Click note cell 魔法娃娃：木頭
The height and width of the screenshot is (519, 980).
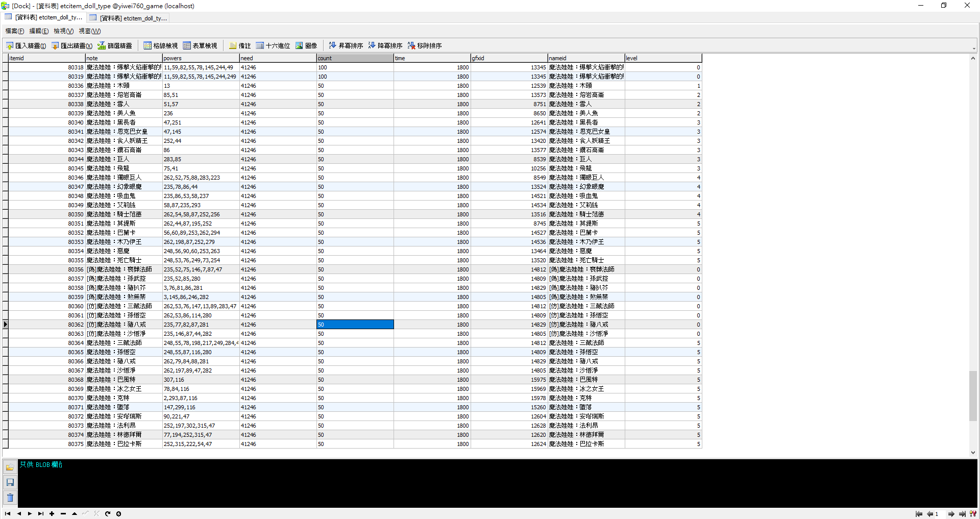click(124, 86)
